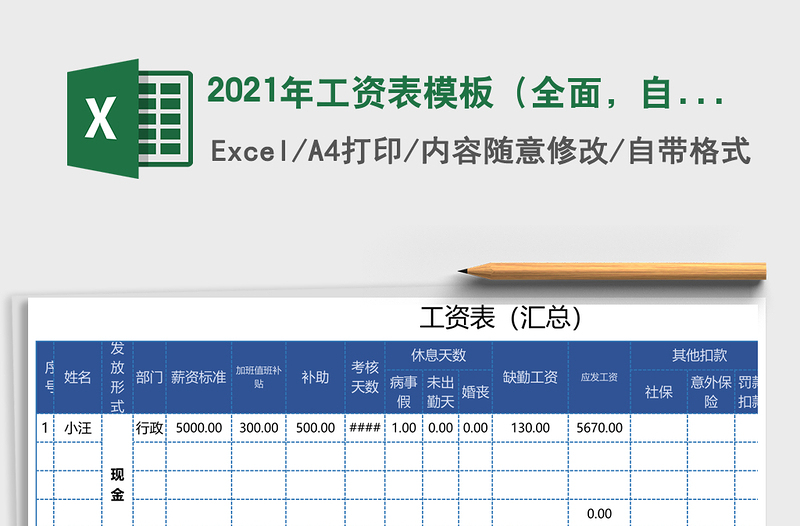The height and width of the screenshot is (526, 800).
Task: Click the '姓名' column header
Action: pyautogui.click(x=78, y=377)
